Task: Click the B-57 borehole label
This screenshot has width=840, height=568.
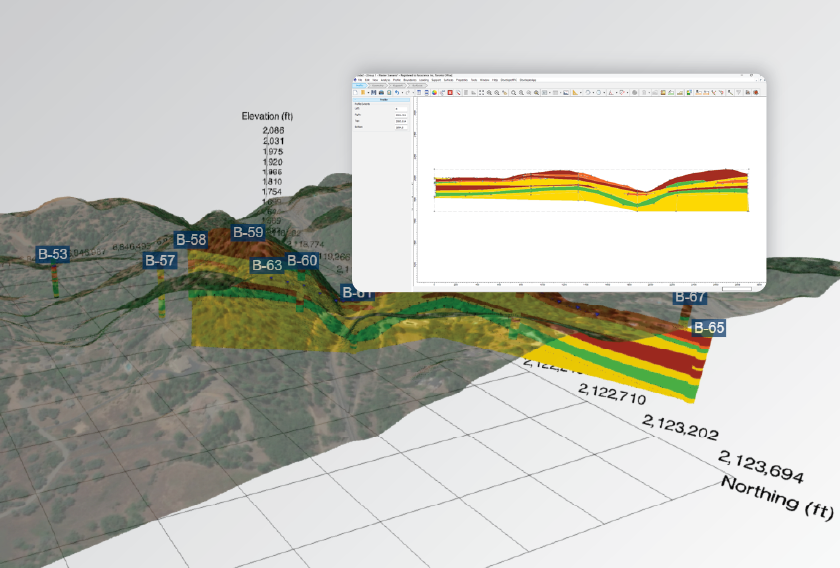Action: (160, 260)
